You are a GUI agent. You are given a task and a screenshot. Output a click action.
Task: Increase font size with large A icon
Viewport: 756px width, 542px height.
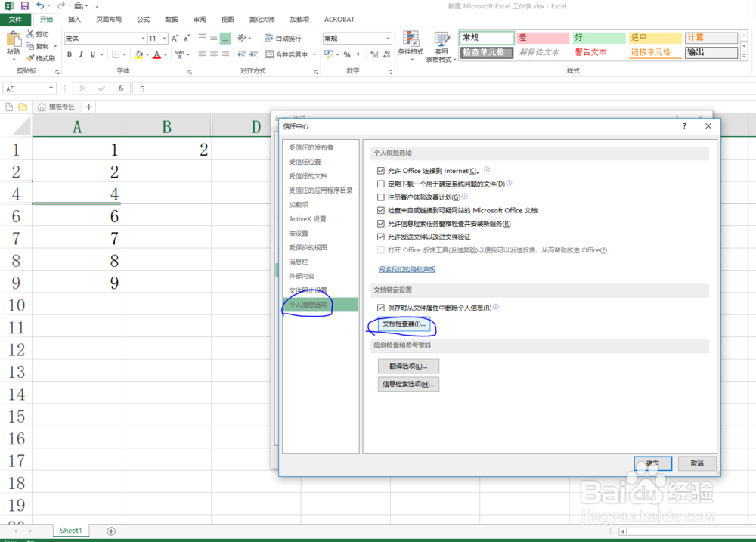(x=175, y=38)
